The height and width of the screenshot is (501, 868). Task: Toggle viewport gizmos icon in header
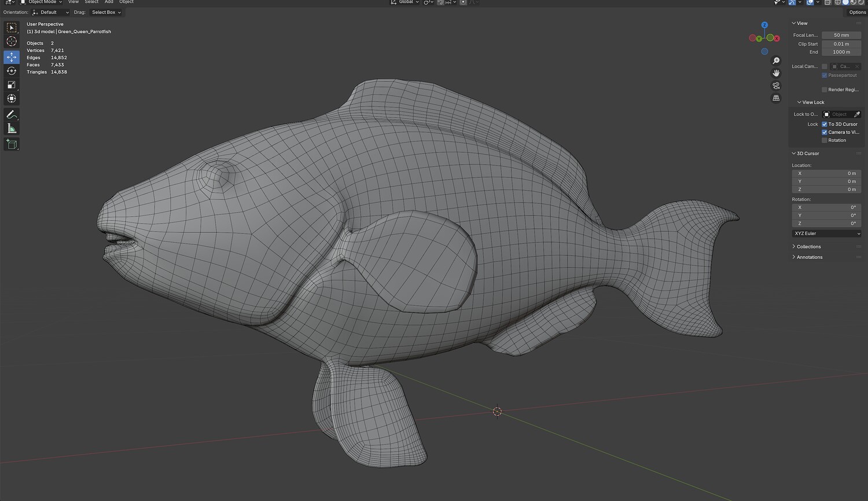coord(793,2)
